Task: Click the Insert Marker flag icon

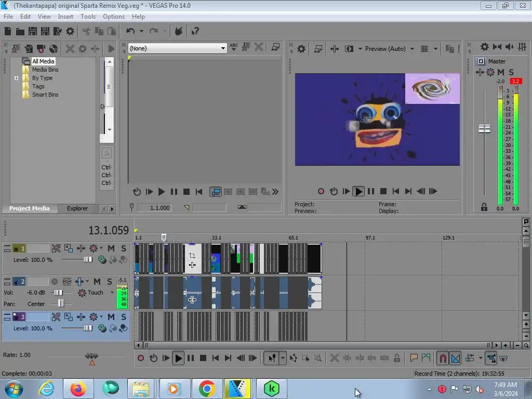Action: [414, 358]
